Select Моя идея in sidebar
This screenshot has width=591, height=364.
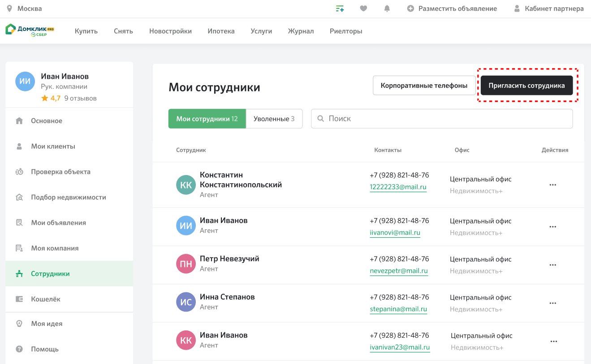(69, 324)
